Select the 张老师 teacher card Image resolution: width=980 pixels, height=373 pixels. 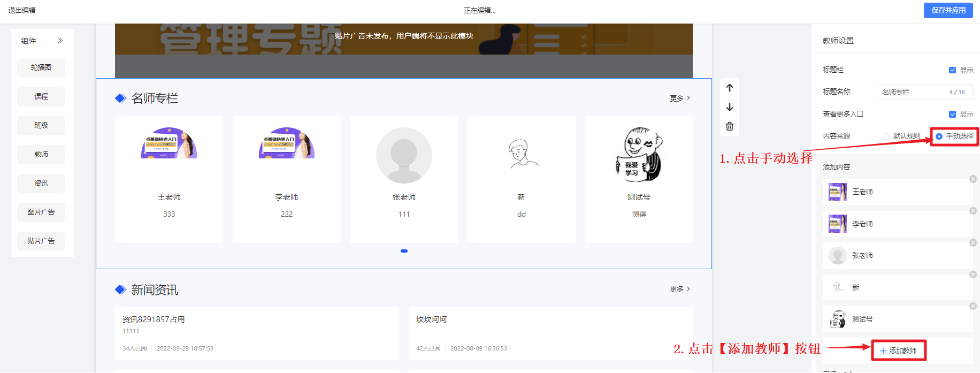point(404,180)
